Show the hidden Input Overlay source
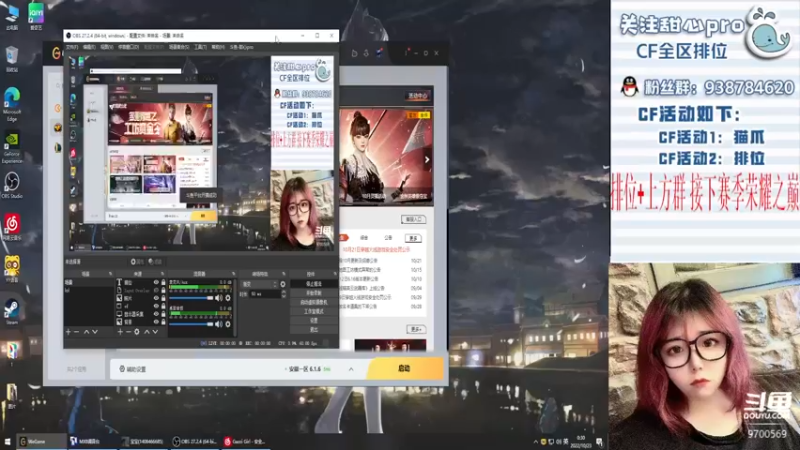 point(156,290)
